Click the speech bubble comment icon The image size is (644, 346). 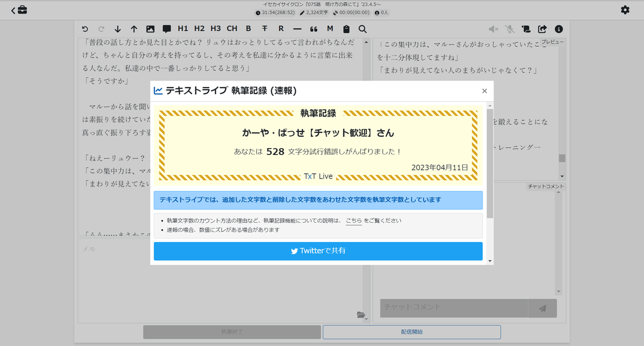pos(167,29)
